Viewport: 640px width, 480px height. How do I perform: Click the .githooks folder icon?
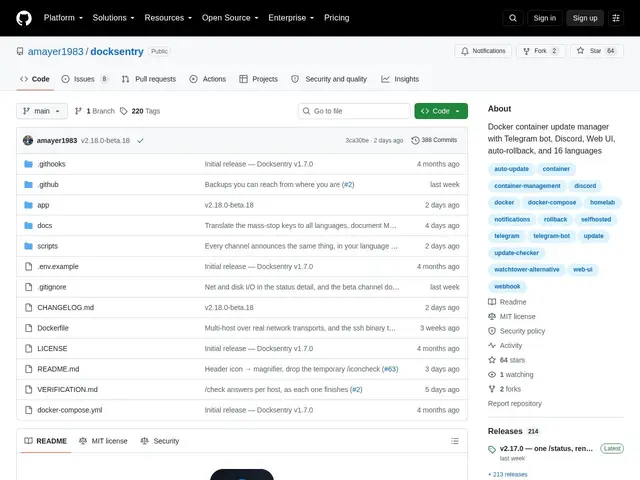(x=28, y=164)
